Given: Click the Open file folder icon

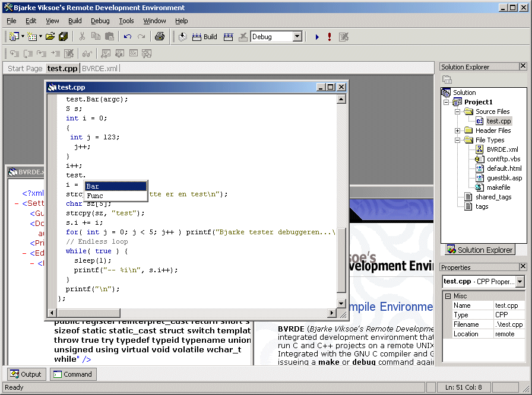Looking at the screenshot, I should coord(50,37).
